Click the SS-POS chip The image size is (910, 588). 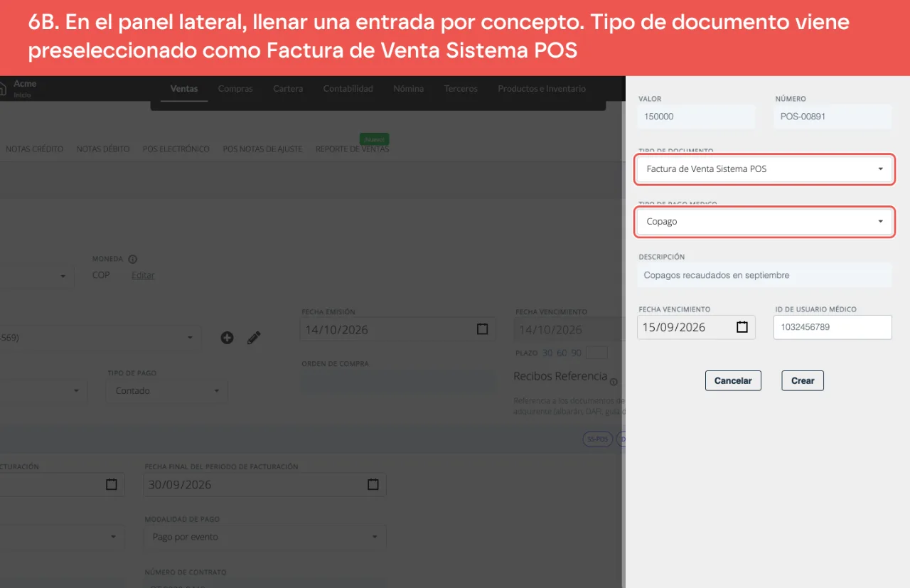pyautogui.click(x=598, y=439)
